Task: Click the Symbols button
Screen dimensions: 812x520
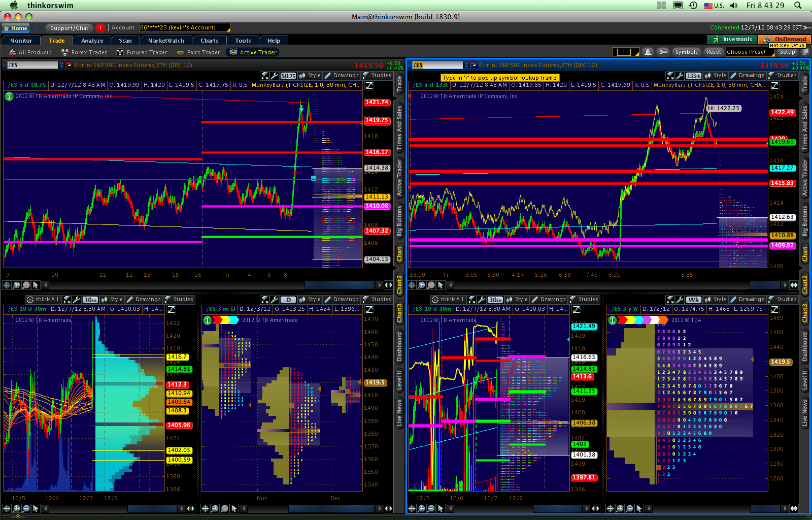Action: (686, 52)
